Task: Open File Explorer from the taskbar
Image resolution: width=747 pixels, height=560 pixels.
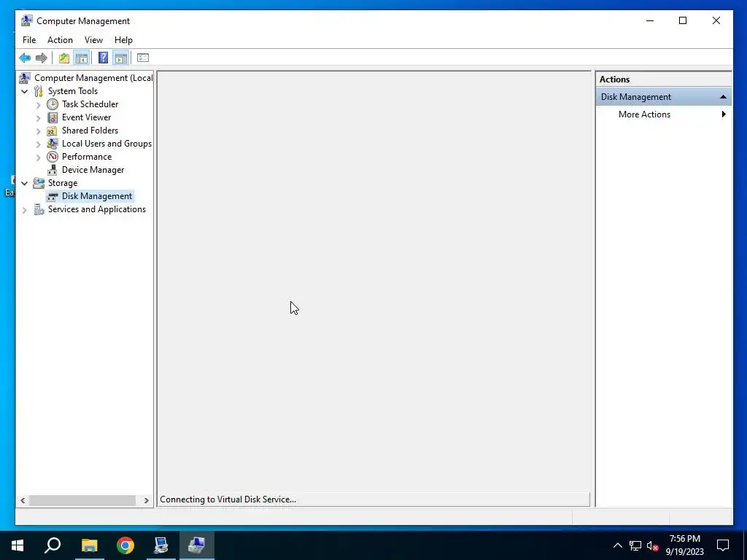Action: tap(89, 545)
